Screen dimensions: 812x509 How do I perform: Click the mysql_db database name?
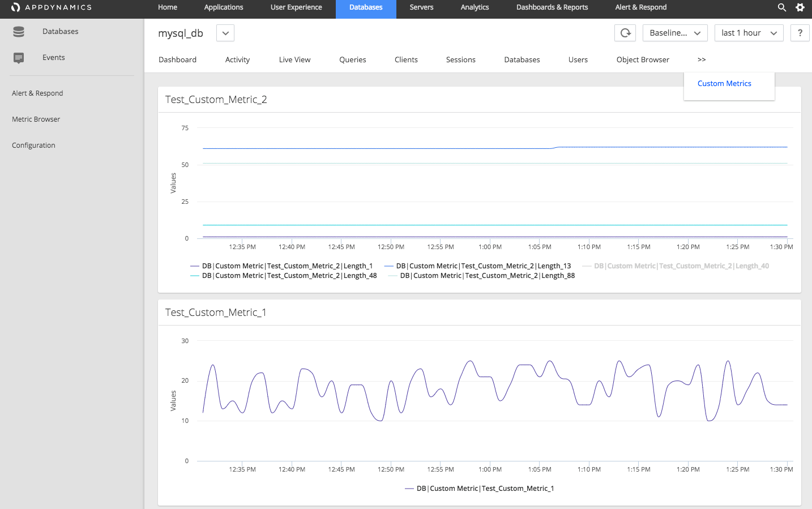coord(181,33)
